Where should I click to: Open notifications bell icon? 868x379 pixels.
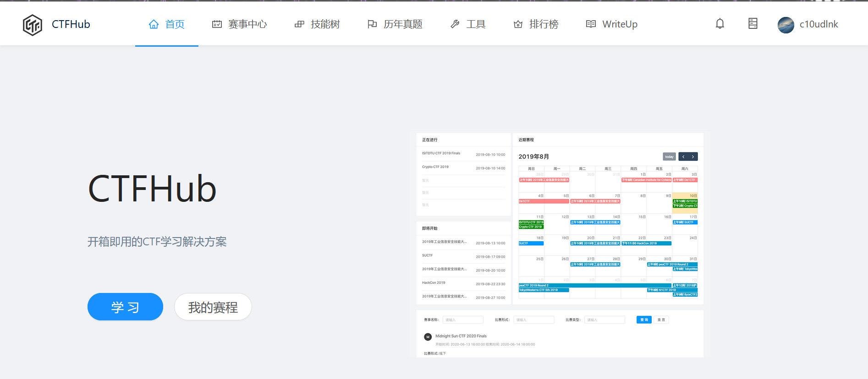(x=720, y=24)
